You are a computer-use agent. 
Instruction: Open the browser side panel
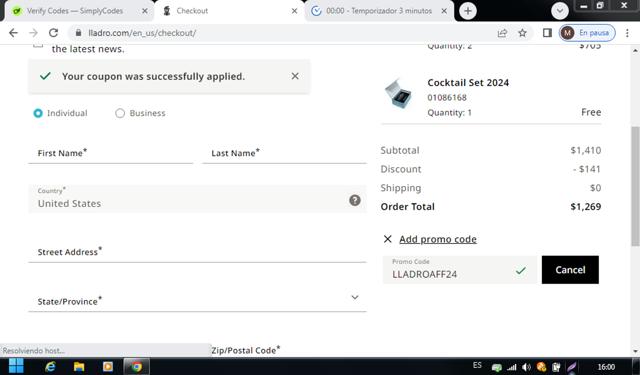tap(547, 33)
